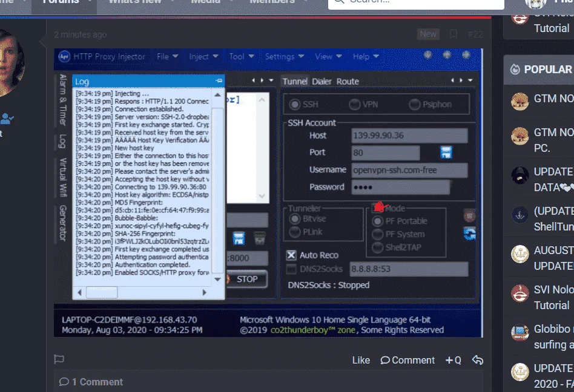
Task: Click the Log vertical scrollbar track
Action: point(217,190)
